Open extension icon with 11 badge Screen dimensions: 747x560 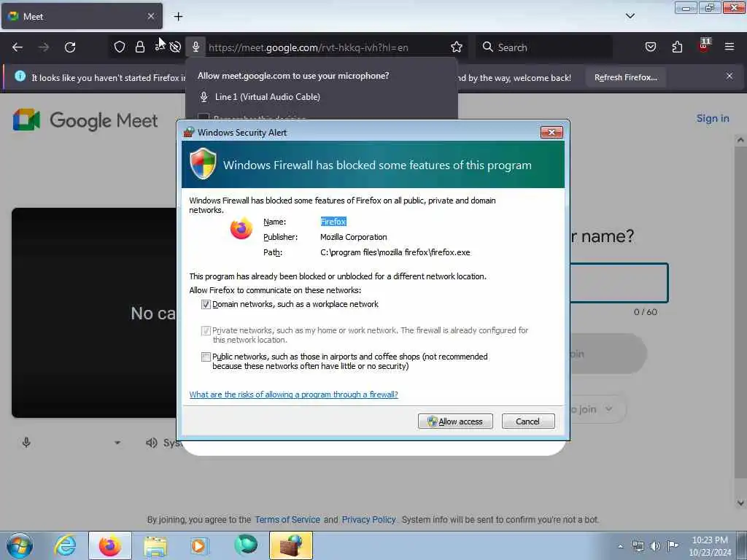pyautogui.click(x=704, y=46)
